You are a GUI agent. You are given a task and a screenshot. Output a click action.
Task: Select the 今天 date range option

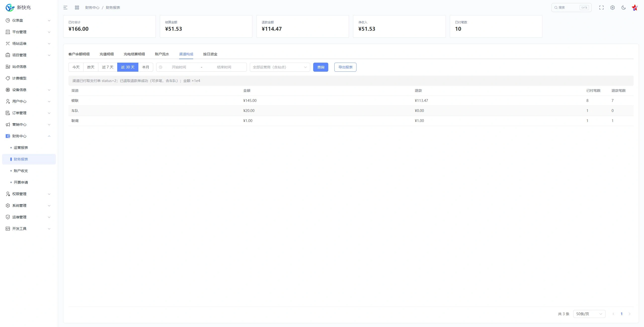coord(76,67)
